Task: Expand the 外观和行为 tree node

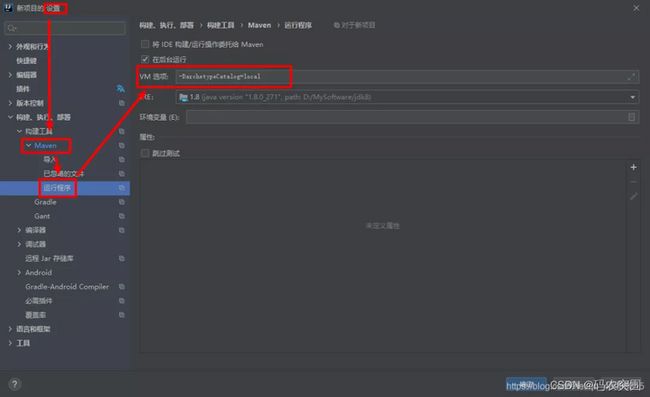Action: point(10,46)
